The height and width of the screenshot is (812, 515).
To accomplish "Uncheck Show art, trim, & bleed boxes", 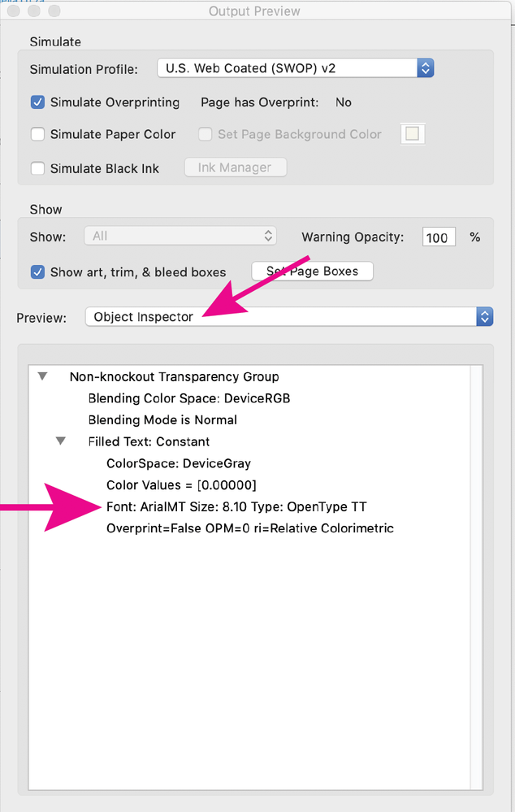I will coord(37,272).
